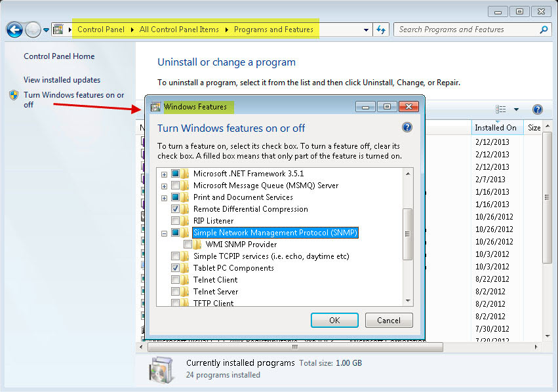Click programs list scroll right arrow

[536, 347]
